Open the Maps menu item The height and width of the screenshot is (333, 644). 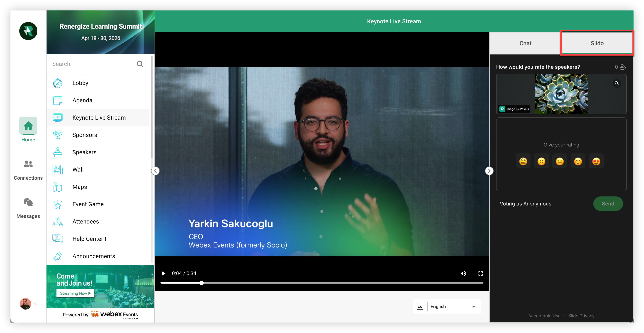[98, 187]
